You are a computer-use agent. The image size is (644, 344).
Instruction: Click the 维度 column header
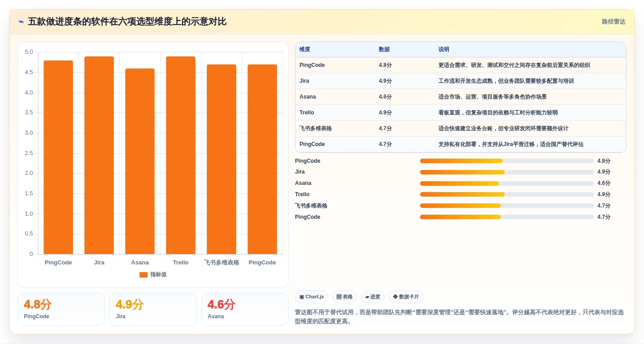[x=305, y=50]
